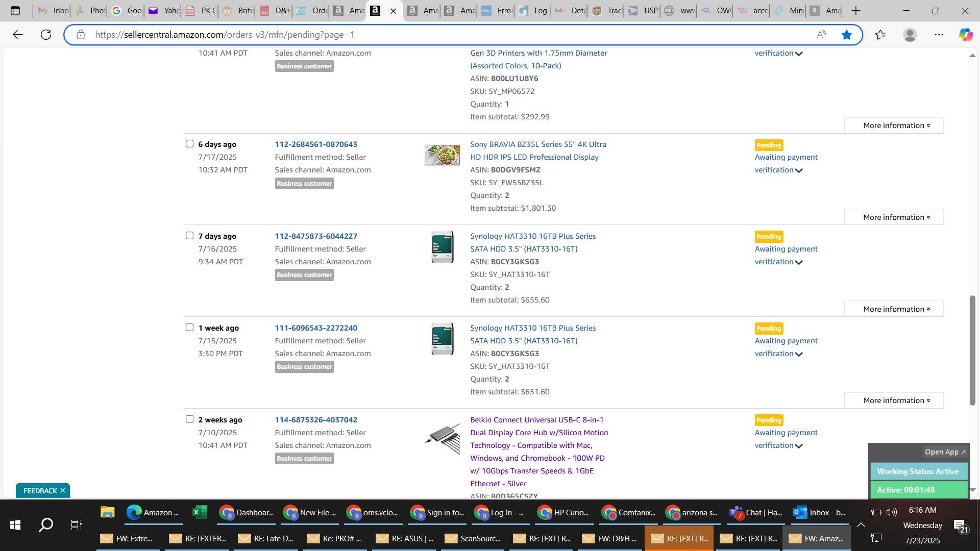Click Open App in time tracker widget
This screenshot has height=551, width=980.
[945, 452]
